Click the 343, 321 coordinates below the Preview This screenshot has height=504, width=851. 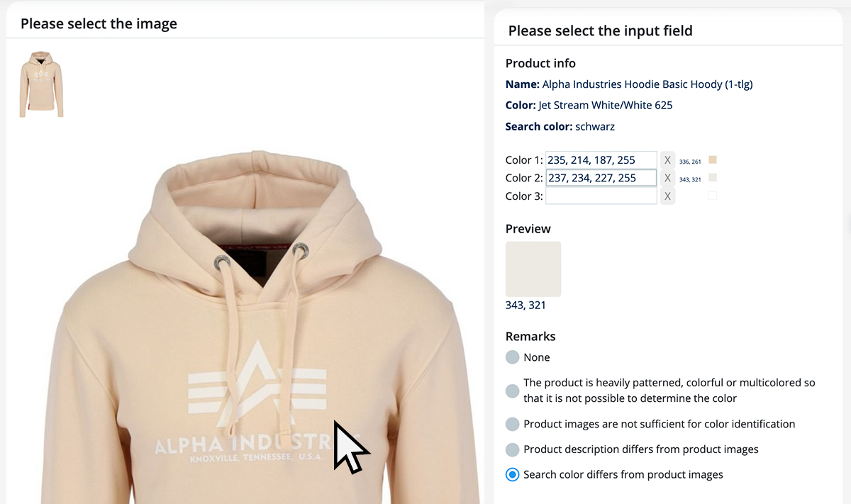pyautogui.click(x=525, y=306)
